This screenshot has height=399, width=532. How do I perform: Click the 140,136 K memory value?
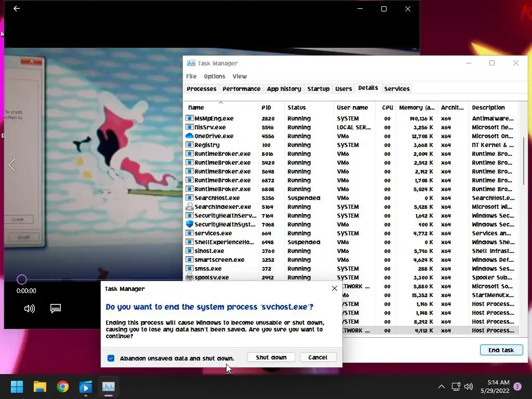coord(421,119)
